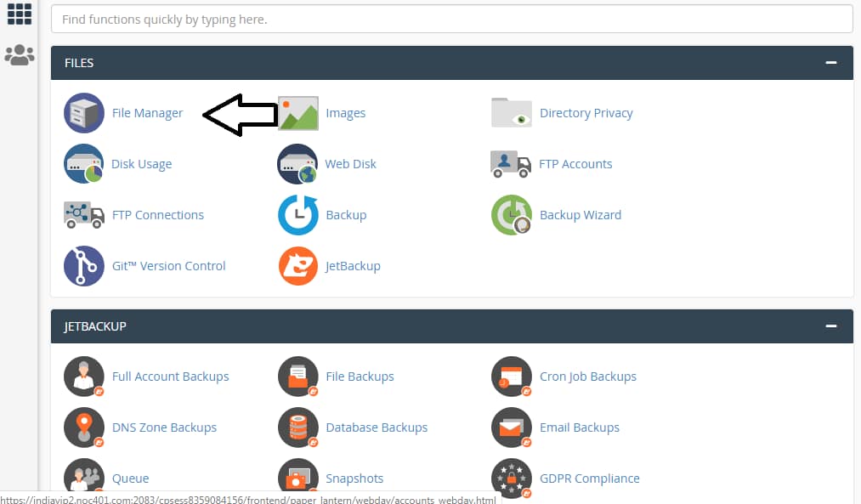The width and height of the screenshot is (861, 504).
Task: Focus the Find functions search field
Action: click(x=451, y=19)
